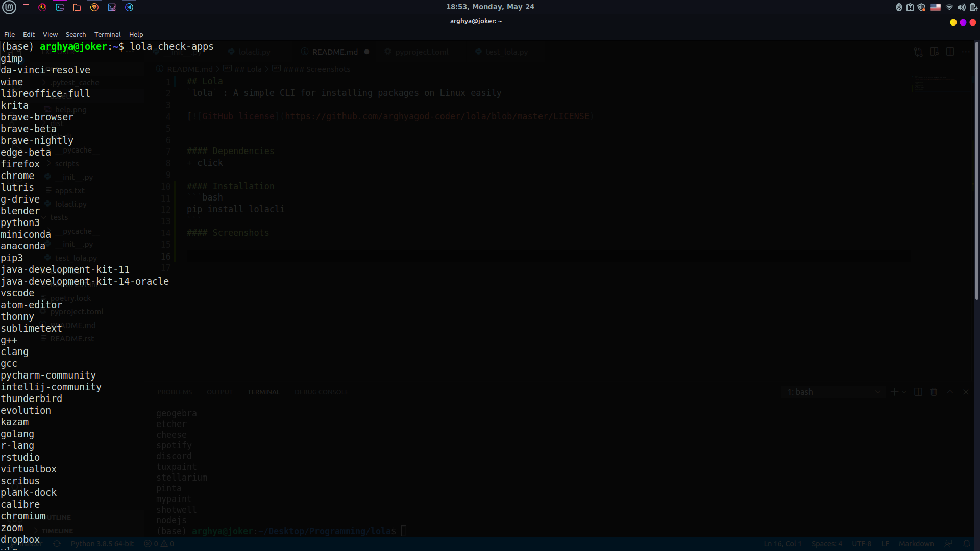Image resolution: width=980 pixels, height=551 pixels.
Task: Click the clock showing 18:53, Monday, May 24
Action: tap(490, 7)
